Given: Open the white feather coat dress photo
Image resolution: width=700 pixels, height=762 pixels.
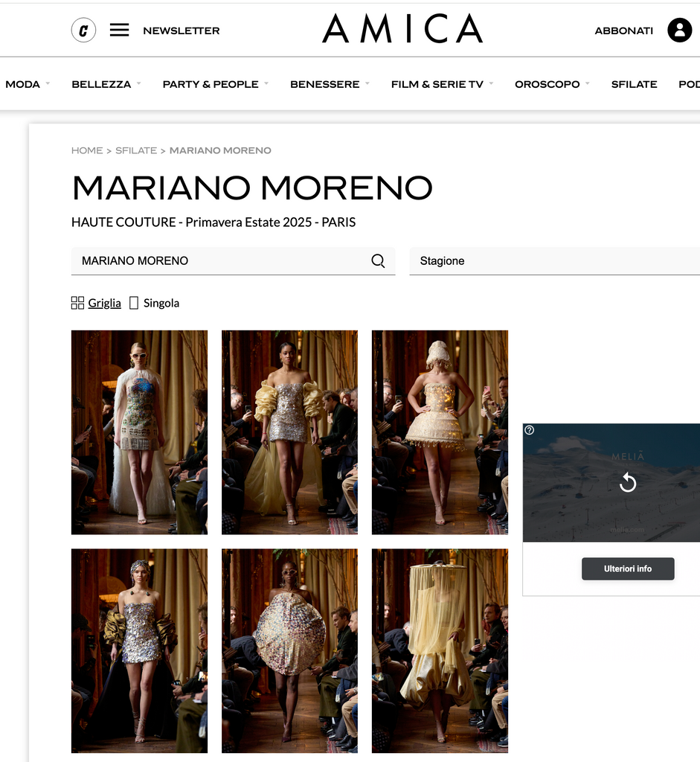Looking at the screenshot, I should point(139,432).
